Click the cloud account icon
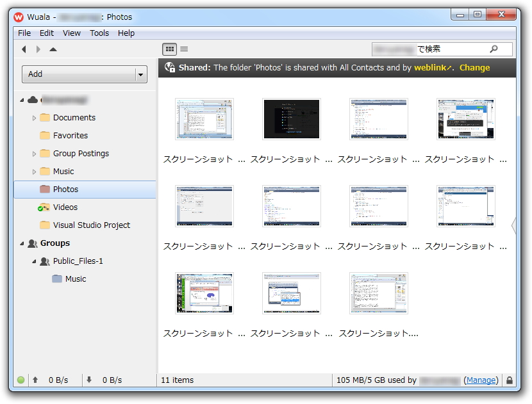 (x=33, y=100)
